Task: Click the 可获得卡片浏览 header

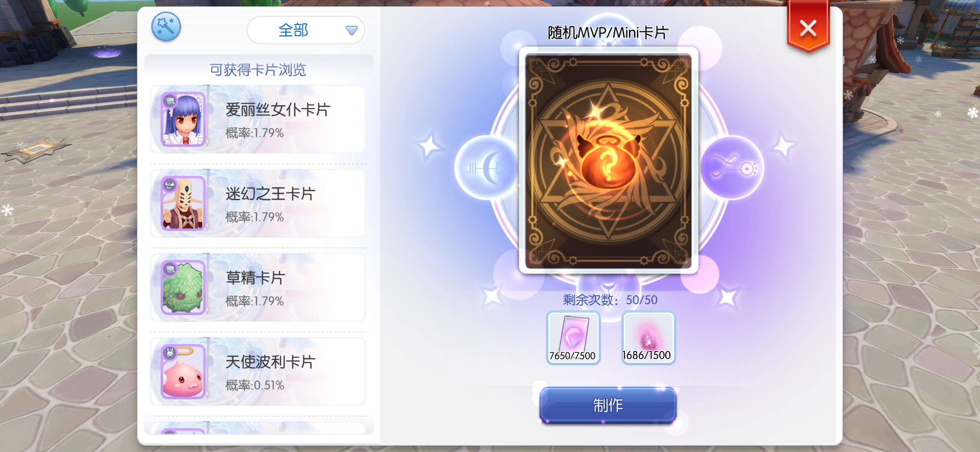Action: (x=258, y=69)
